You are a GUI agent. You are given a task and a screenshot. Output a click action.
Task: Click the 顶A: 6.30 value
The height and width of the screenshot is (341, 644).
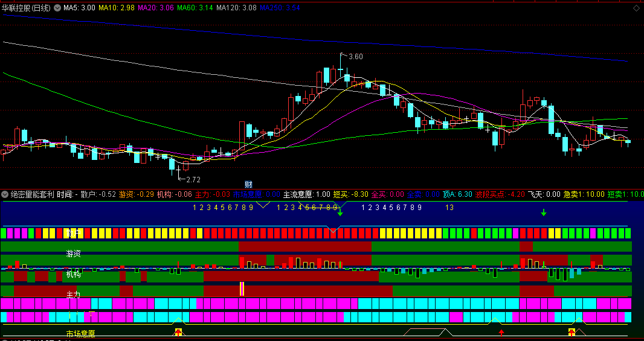[457, 194]
